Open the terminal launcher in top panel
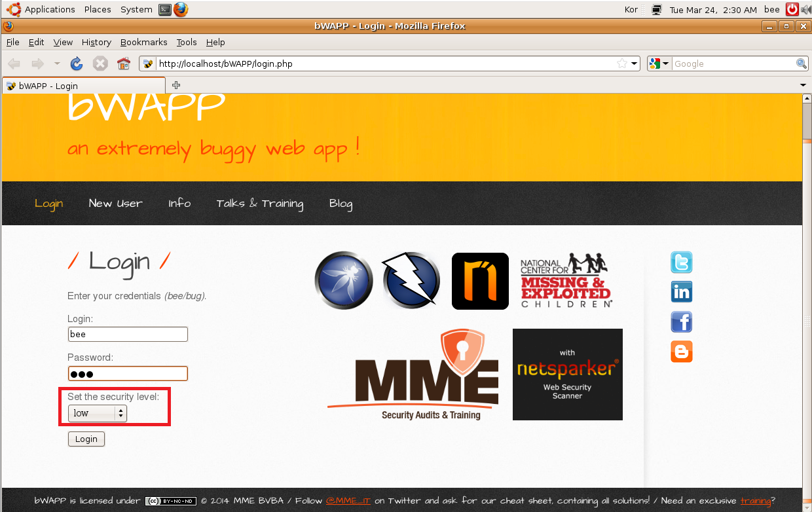 (x=165, y=9)
